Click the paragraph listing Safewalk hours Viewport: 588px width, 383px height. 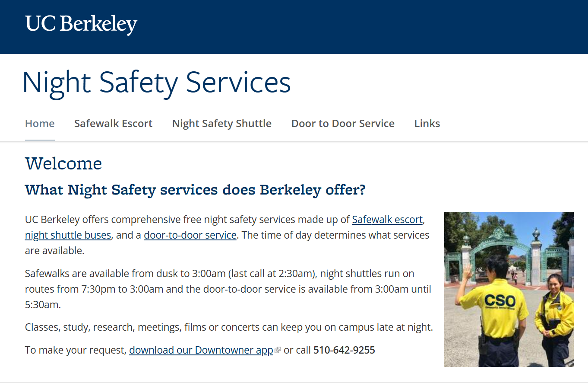coord(228,289)
